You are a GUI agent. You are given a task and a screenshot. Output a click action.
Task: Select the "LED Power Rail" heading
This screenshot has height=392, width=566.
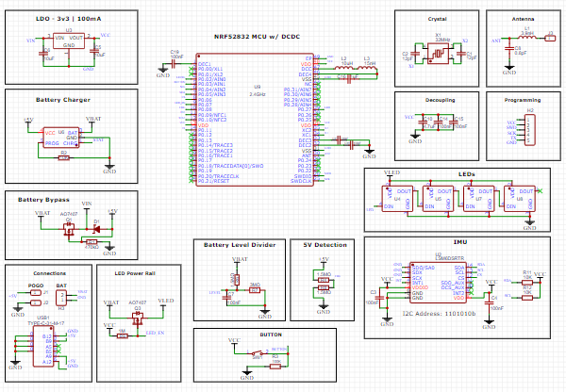135,273
